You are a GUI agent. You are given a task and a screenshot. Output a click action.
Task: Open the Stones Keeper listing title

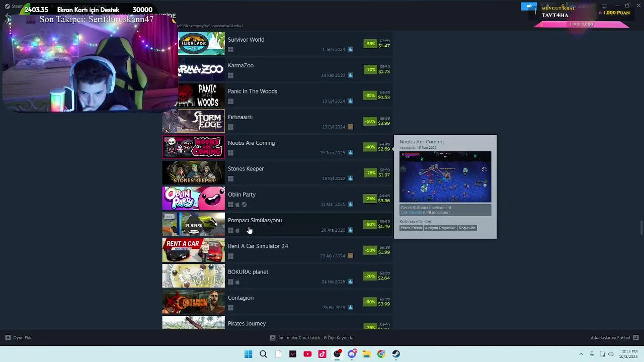(x=246, y=168)
